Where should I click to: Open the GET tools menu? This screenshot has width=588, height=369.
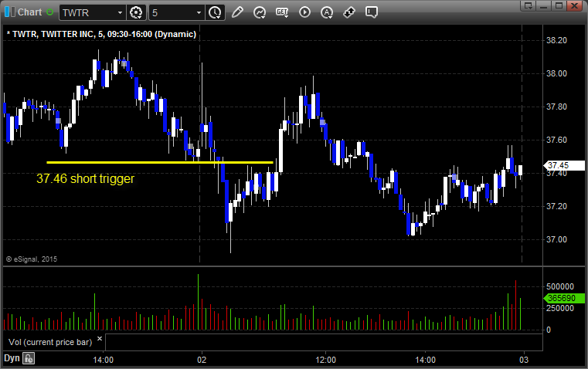click(x=282, y=12)
